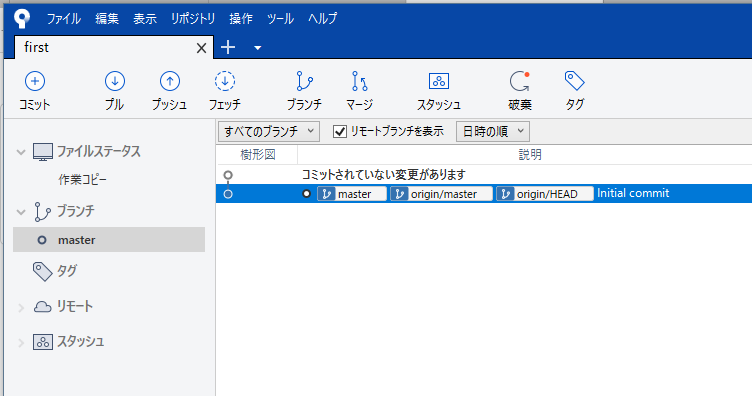
Task: Open the 操作 menu
Action: click(241, 19)
